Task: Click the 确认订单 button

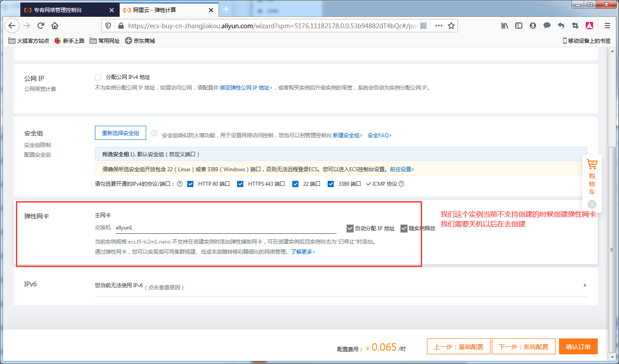Action: (578, 346)
